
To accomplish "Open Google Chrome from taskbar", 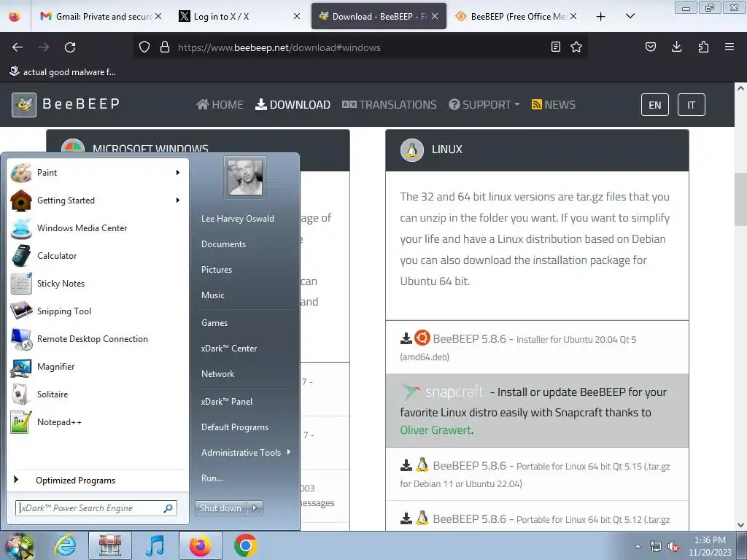I will tap(245, 545).
